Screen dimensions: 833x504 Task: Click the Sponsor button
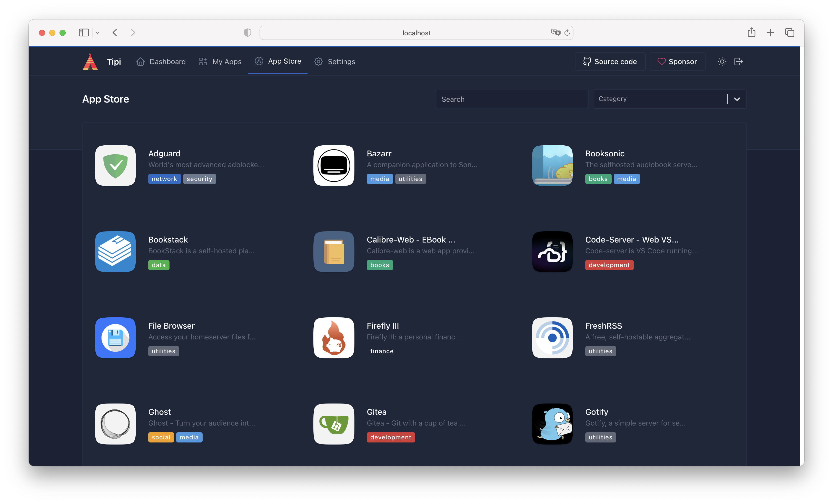point(677,62)
